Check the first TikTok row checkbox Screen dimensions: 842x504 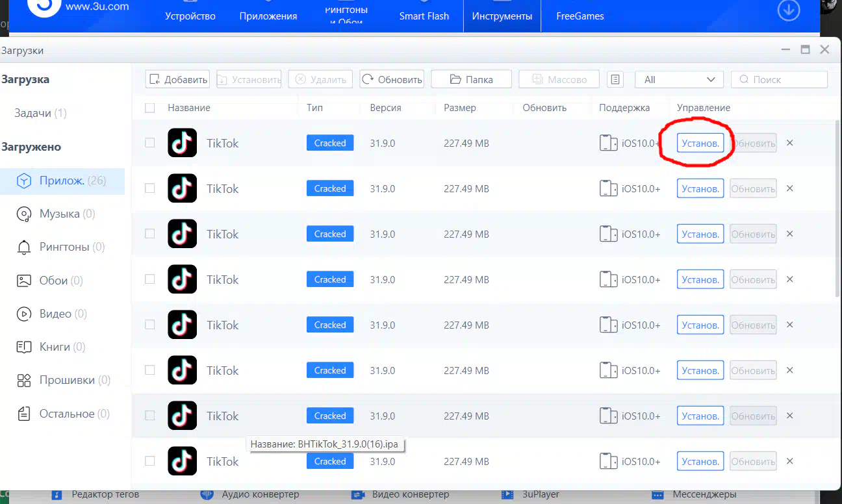click(x=150, y=143)
